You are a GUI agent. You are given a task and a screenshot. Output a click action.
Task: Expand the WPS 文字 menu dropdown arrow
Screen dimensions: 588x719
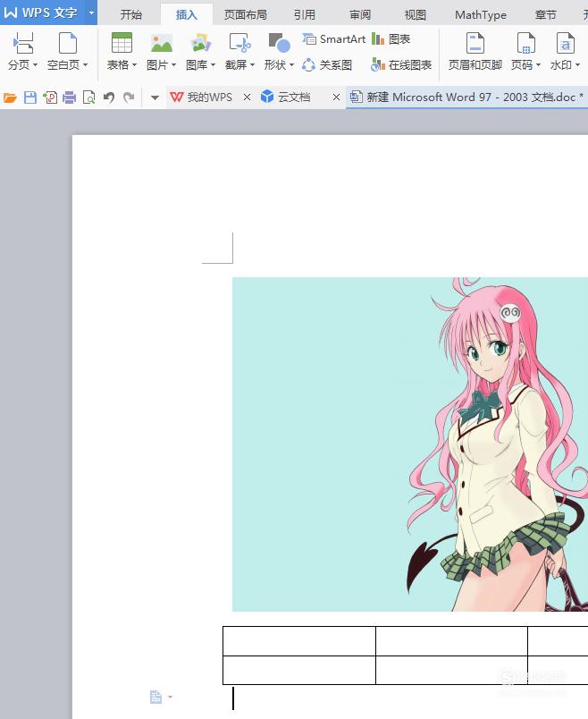tap(92, 13)
